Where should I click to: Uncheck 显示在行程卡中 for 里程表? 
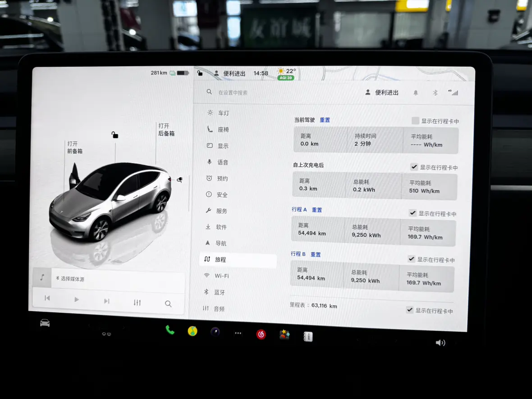409,310
